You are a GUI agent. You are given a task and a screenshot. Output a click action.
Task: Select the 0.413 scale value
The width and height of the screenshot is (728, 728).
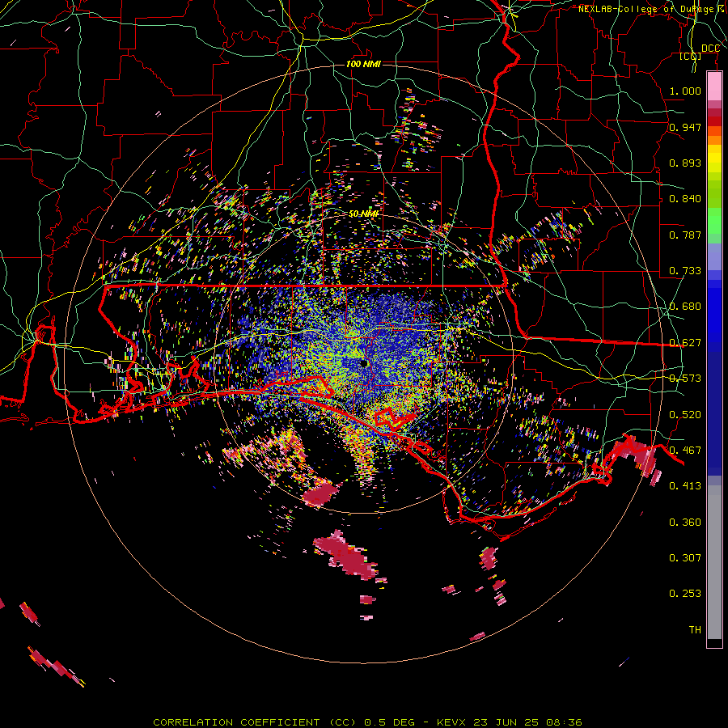pos(685,486)
